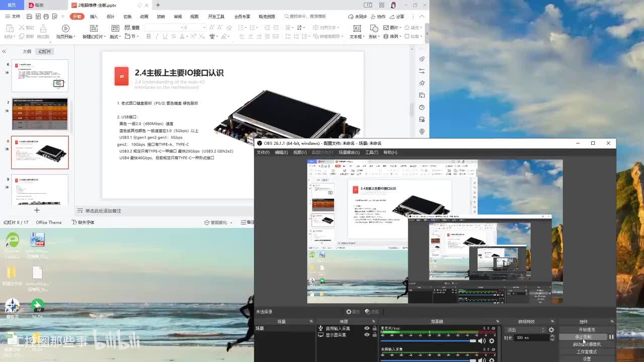This screenshot has height=362, width=644.
Task: Open the Design (设计) ribbon tab
Action: 110,17
